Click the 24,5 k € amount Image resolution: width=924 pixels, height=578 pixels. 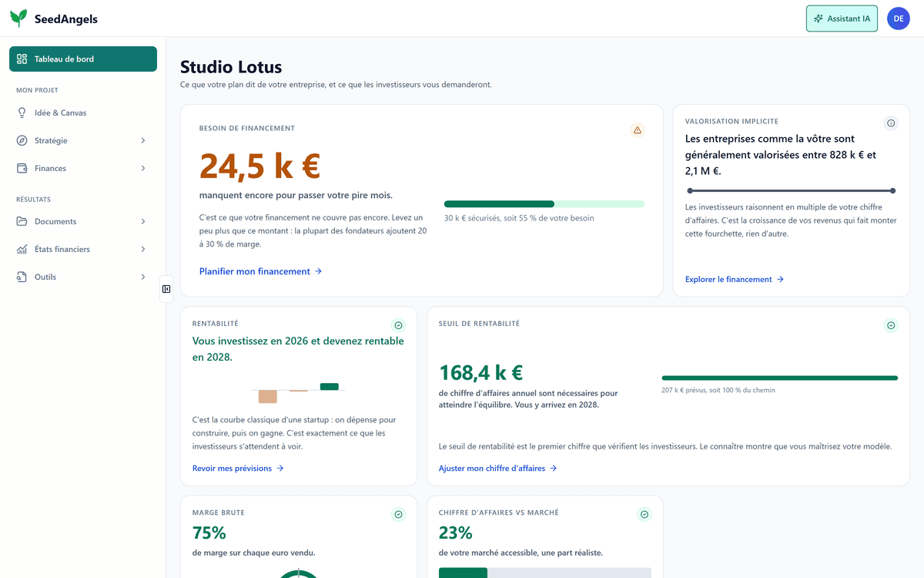click(260, 166)
